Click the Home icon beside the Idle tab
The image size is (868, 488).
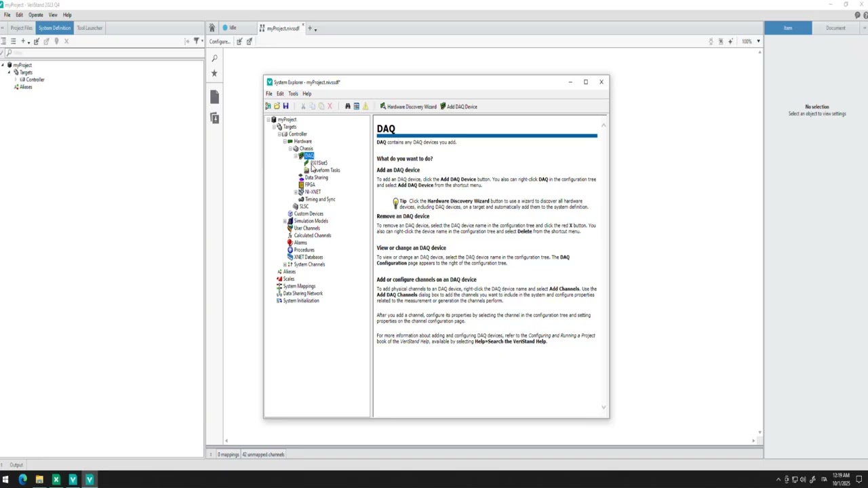(x=212, y=28)
